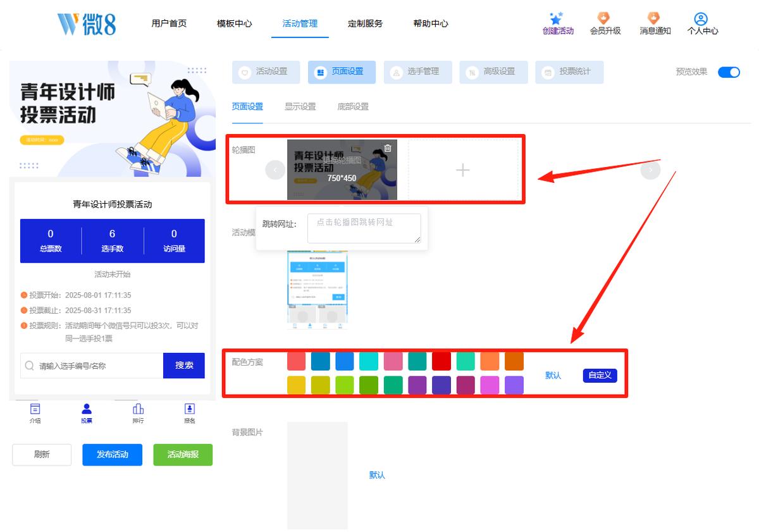
Task: Click the green 活动海报 button
Action: [183, 454]
